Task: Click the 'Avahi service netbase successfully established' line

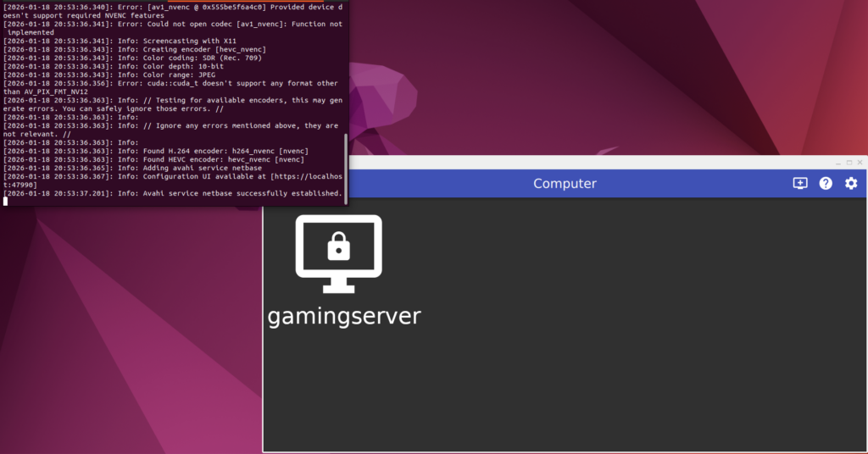Action: [173, 194]
